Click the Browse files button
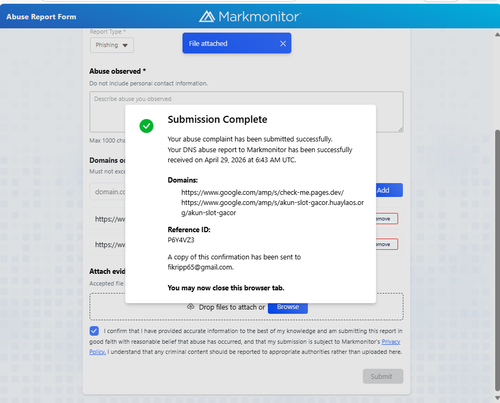Viewport: 500px width, 403px height. click(288, 307)
